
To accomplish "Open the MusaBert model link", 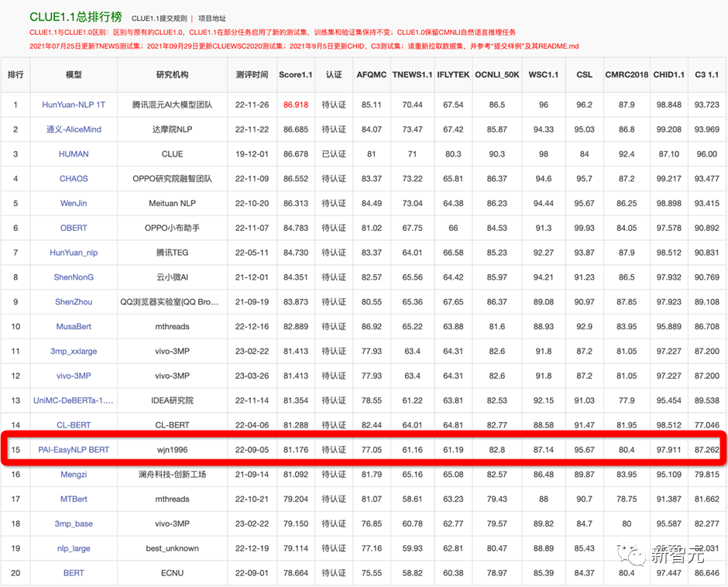I will [73, 326].
